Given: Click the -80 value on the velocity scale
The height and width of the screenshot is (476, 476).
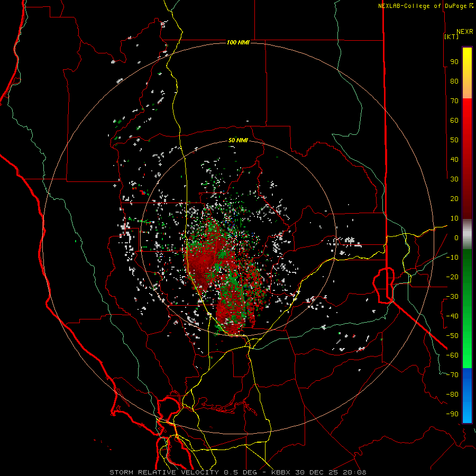Looking at the screenshot, I should [452, 395].
